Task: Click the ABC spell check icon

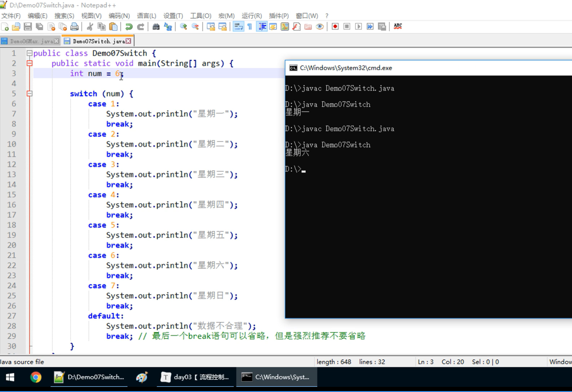Action: 398,27
